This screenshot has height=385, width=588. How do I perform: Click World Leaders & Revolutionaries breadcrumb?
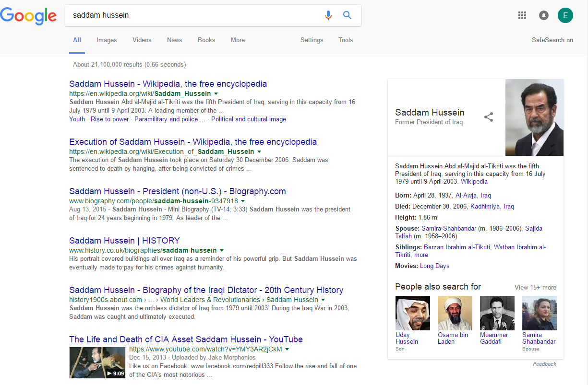(x=210, y=300)
